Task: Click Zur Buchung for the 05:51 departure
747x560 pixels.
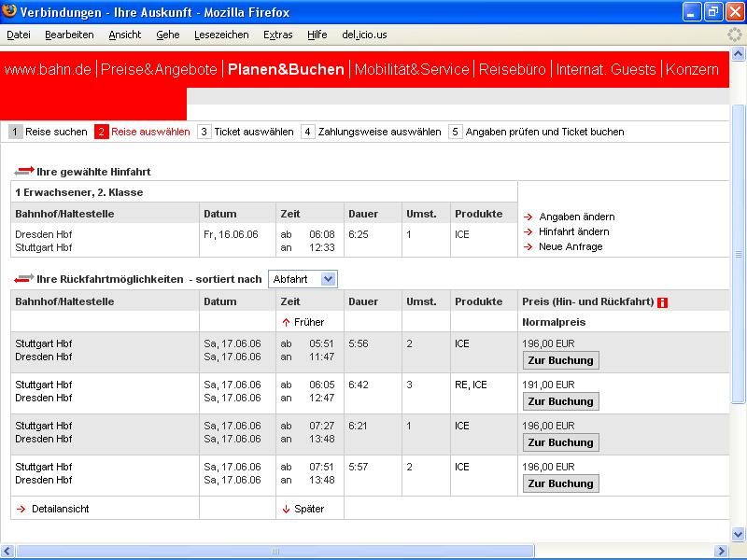Action: coord(561,360)
